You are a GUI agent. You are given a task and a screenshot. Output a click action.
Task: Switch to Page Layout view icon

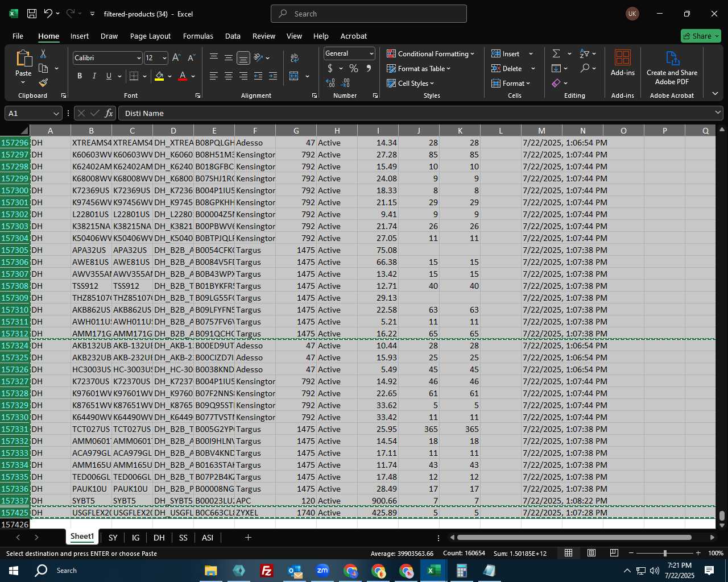(591, 553)
